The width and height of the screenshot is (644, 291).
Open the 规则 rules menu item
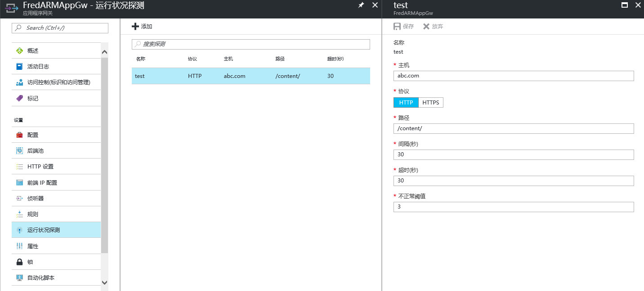click(33, 214)
